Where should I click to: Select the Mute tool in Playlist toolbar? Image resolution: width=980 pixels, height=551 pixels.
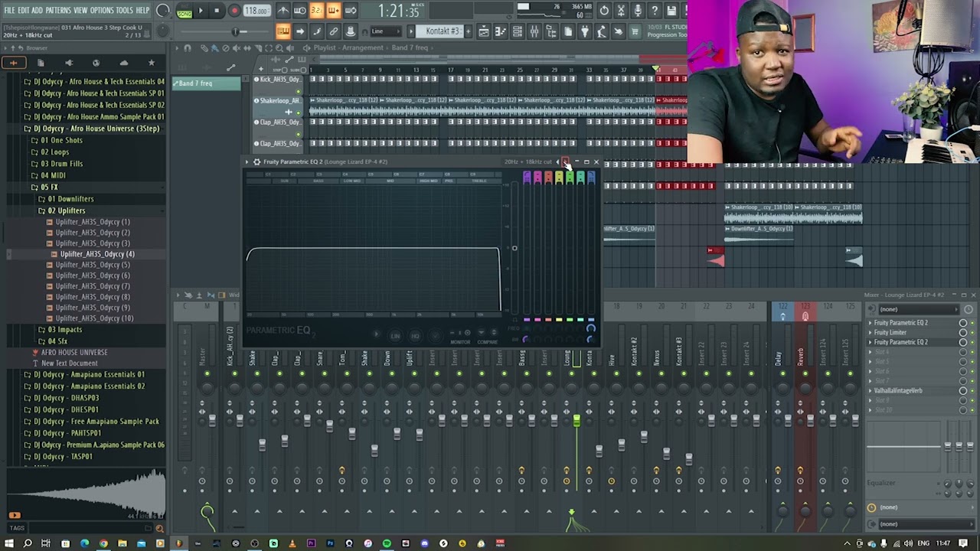pyautogui.click(x=236, y=48)
